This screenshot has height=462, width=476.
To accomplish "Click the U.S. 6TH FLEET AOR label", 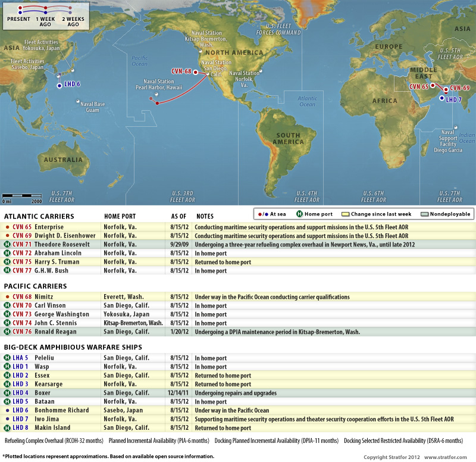I will click(374, 196).
